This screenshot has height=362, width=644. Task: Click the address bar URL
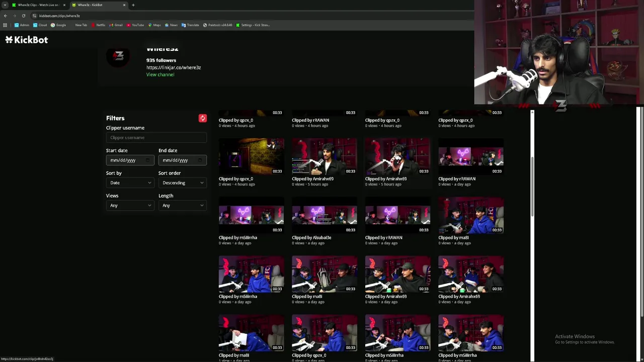(59, 16)
